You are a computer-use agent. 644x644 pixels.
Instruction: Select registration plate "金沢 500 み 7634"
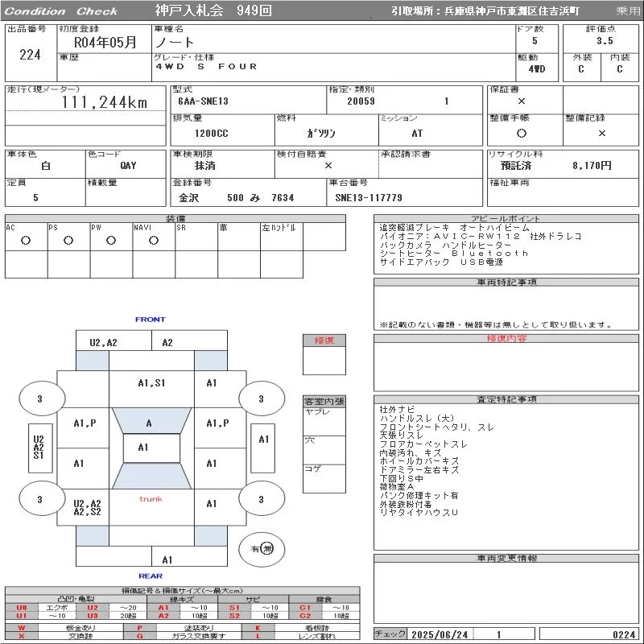click(236, 198)
